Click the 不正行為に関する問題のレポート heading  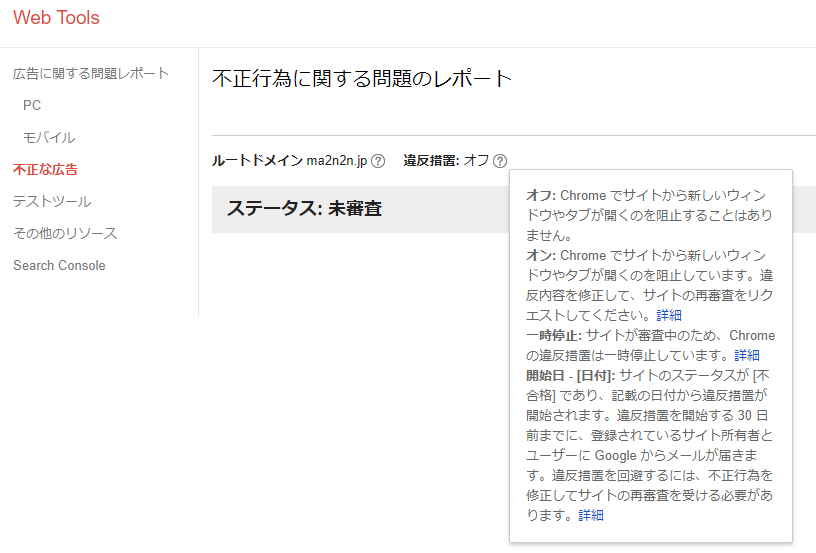[x=362, y=79]
